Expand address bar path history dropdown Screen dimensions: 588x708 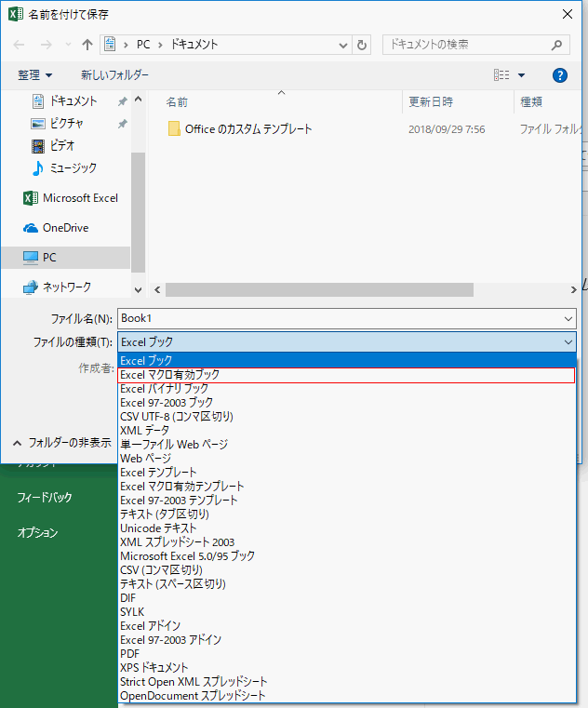tap(343, 46)
